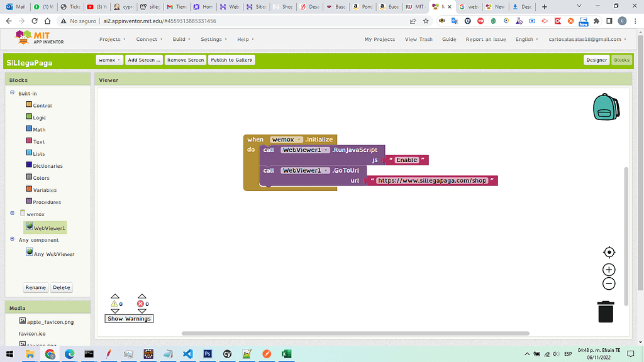Select the Control blocks category
The image size is (644, 362).
(42, 106)
